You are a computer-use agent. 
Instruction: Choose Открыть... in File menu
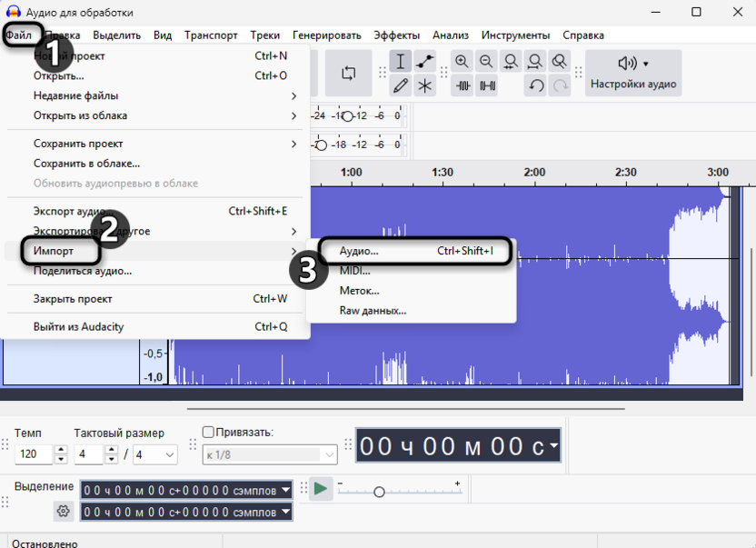[155, 75]
